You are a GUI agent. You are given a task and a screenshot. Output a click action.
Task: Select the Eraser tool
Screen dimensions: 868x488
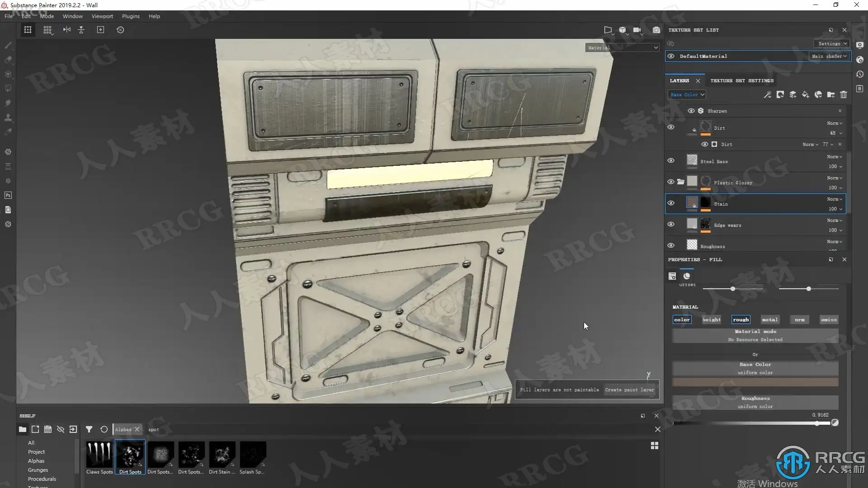[x=8, y=60]
